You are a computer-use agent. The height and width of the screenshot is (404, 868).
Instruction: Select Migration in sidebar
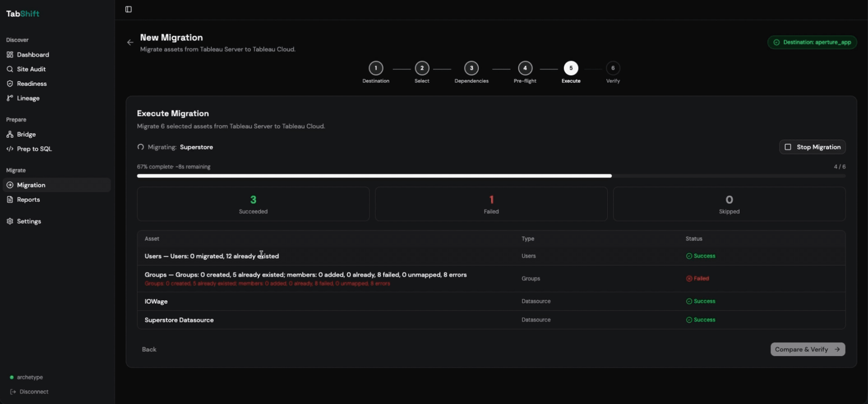coord(57,185)
